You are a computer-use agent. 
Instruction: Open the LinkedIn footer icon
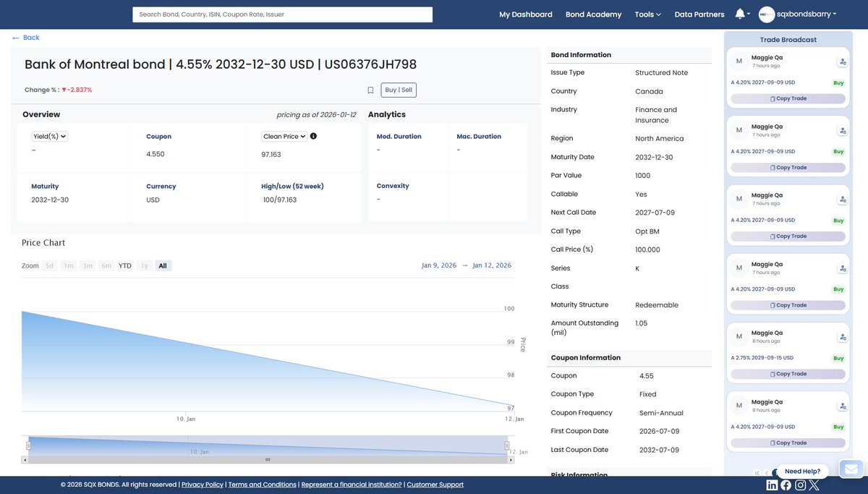(x=772, y=485)
